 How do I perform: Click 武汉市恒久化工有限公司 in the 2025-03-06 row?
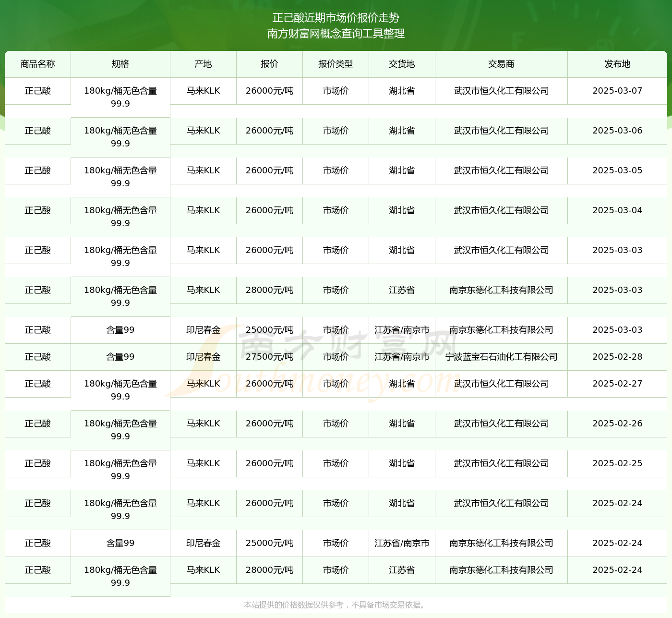pyautogui.click(x=502, y=131)
